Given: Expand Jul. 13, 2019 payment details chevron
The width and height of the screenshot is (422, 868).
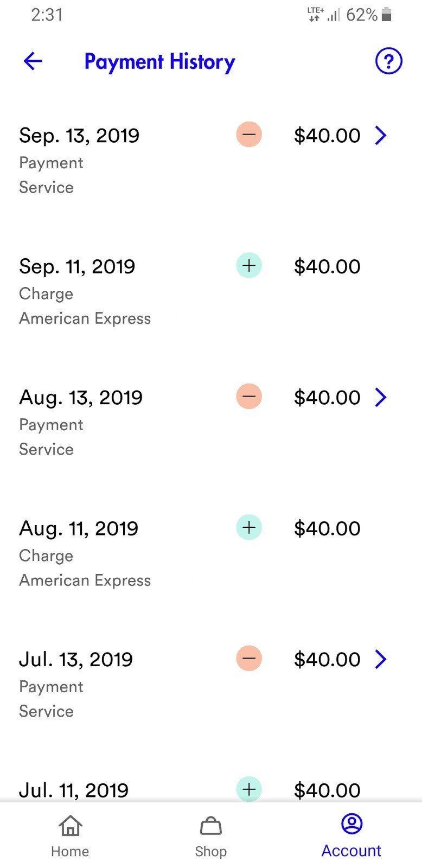Looking at the screenshot, I should (x=381, y=659).
